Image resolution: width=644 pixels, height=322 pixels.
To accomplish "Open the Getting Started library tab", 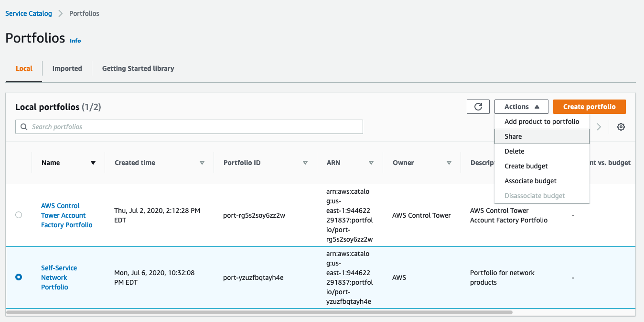I will coord(138,68).
